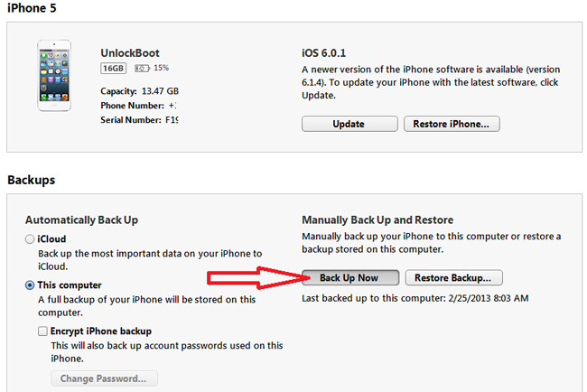Image resolution: width=587 pixels, height=392 pixels.
Task: Select the This computer radio button
Action: pos(30,285)
